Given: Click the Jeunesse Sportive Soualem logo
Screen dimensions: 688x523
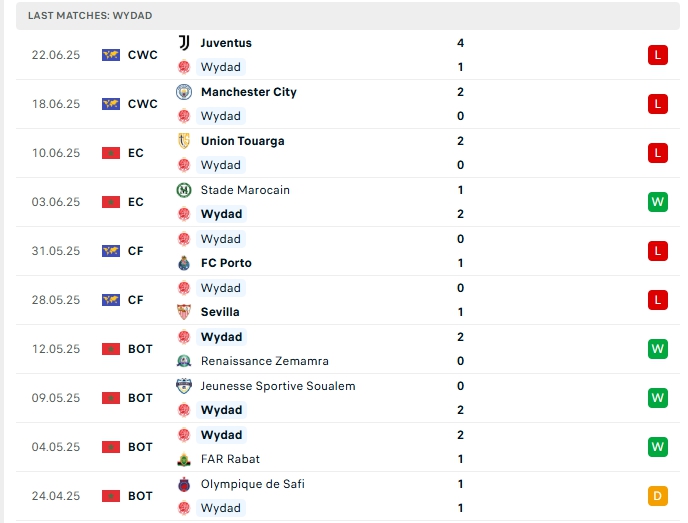Looking at the screenshot, I should click(183, 386).
